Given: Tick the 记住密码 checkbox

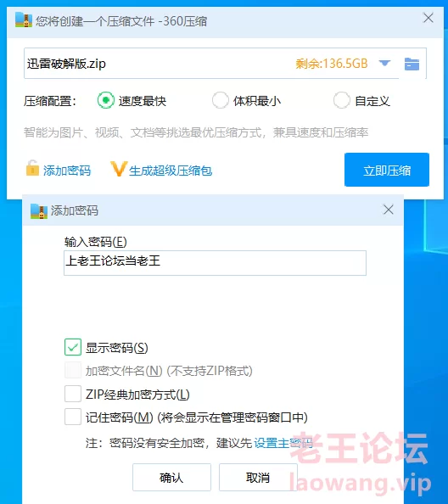Looking at the screenshot, I should click(x=73, y=417).
